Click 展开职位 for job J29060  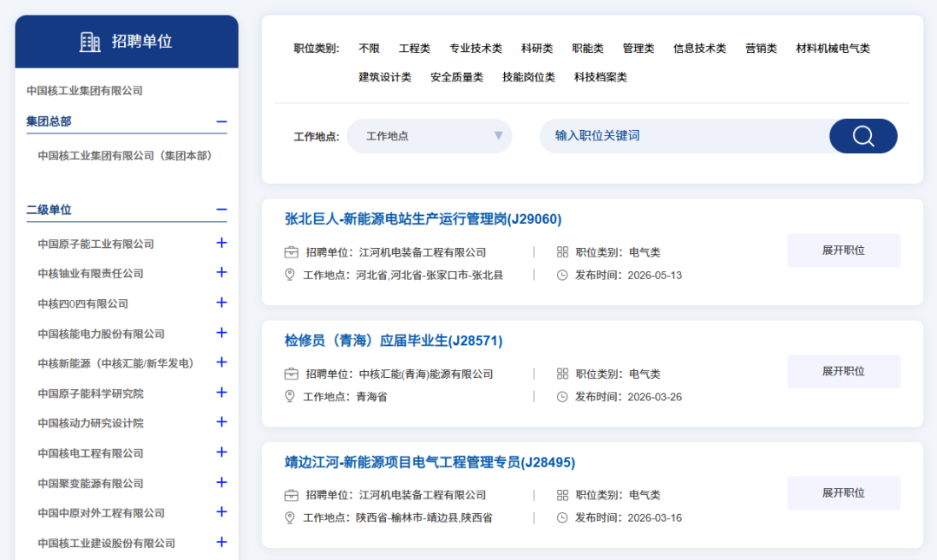coord(843,251)
